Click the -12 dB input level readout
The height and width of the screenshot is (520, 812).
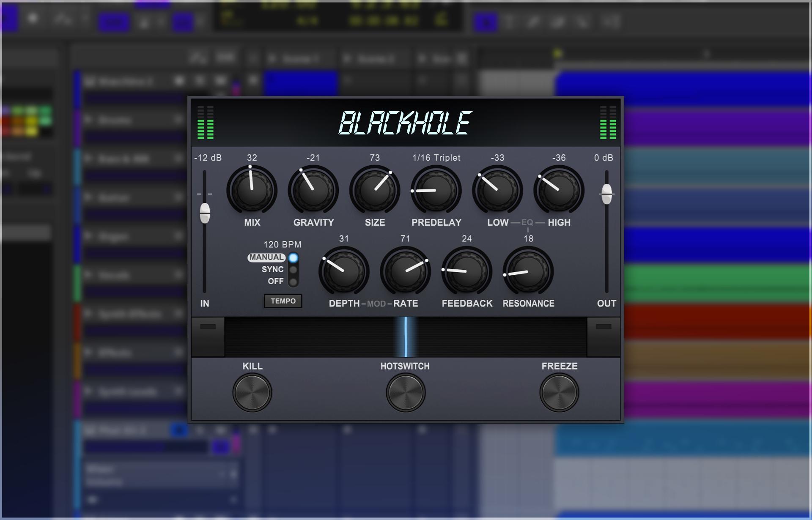click(x=208, y=158)
